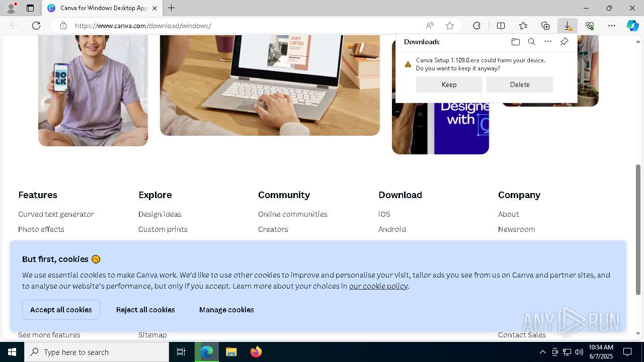Accept all cookies
Viewport: 644px width, 362px height.
coord(61,310)
